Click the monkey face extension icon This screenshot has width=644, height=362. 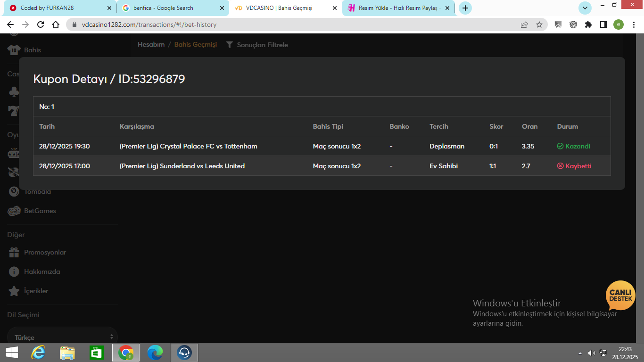point(573,25)
